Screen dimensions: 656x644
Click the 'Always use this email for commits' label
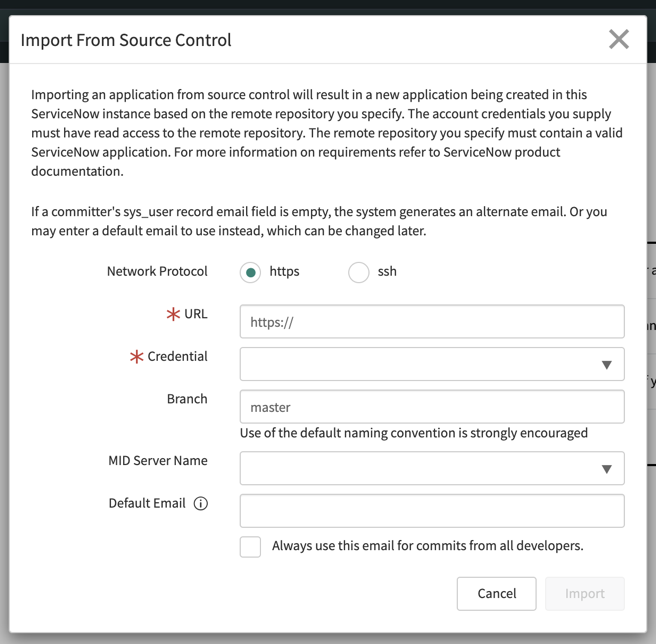[x=428, y=546]
